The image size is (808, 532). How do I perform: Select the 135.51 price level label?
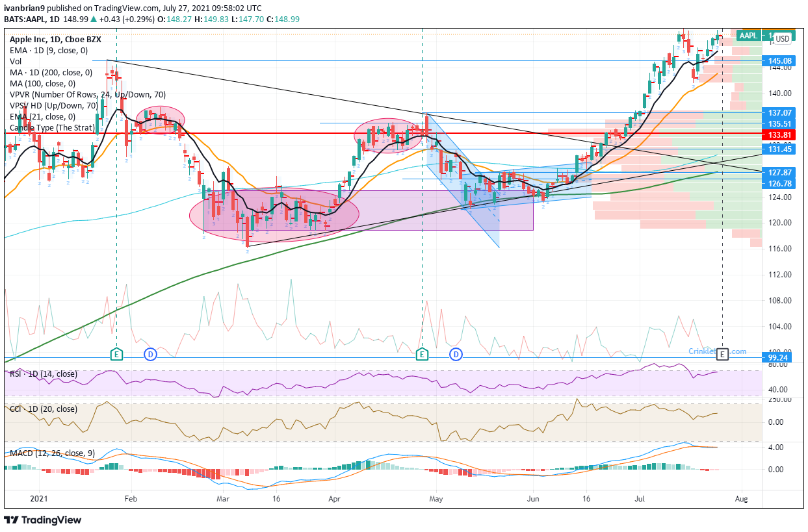(x=779, y=123)
